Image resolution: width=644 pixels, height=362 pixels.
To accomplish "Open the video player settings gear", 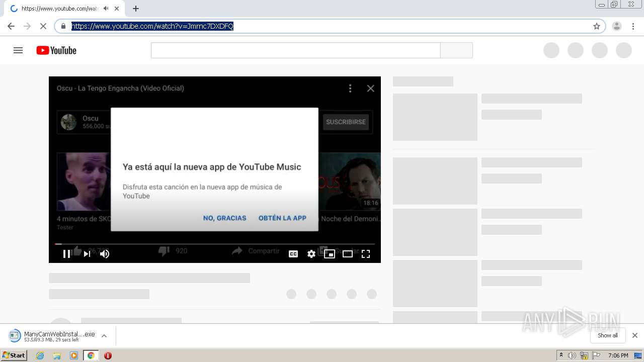I will pos(311,254).
